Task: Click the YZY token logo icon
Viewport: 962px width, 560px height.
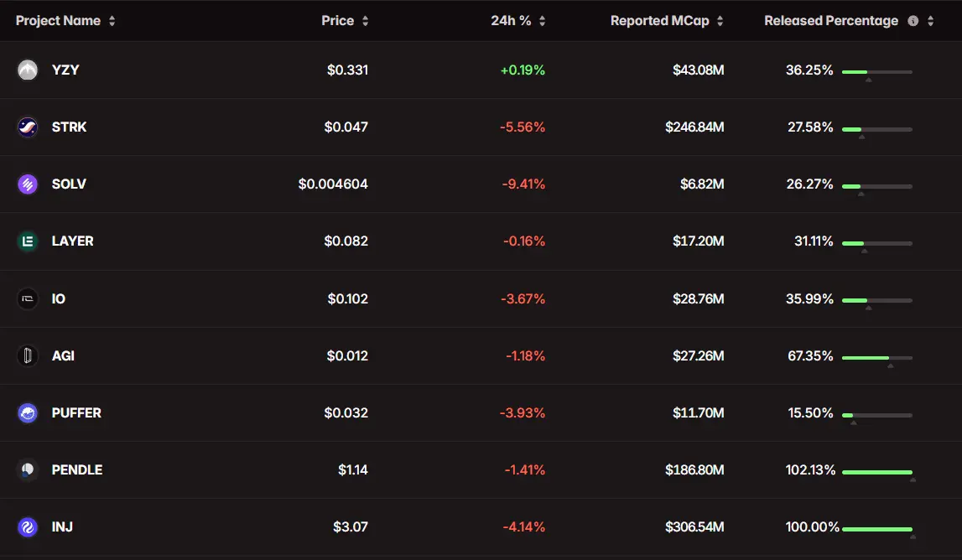Action: 28,70
